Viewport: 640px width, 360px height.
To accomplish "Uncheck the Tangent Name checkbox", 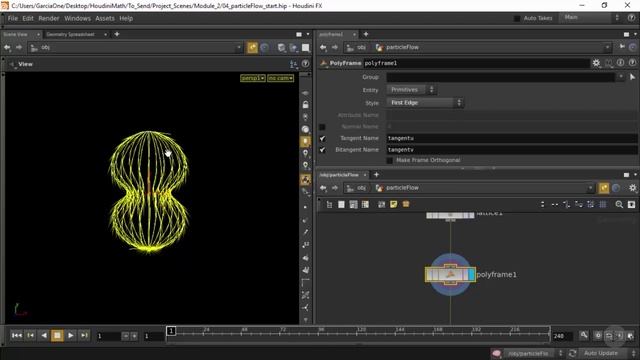I will 322,138.
